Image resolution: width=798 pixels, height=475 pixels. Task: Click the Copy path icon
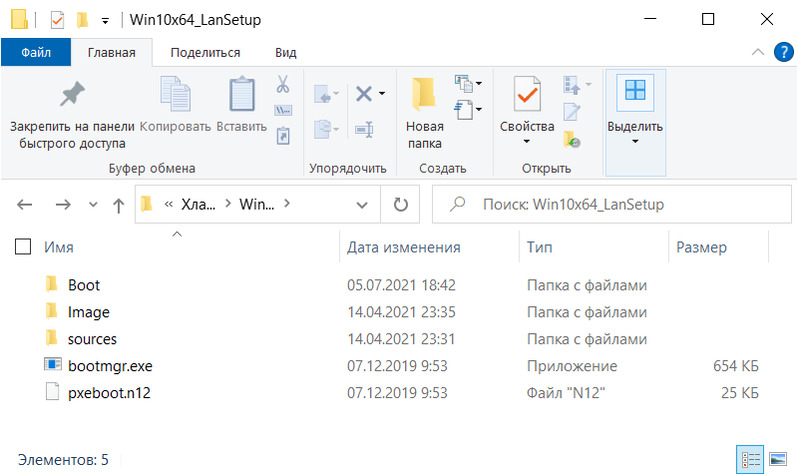[x=283, y=110]
